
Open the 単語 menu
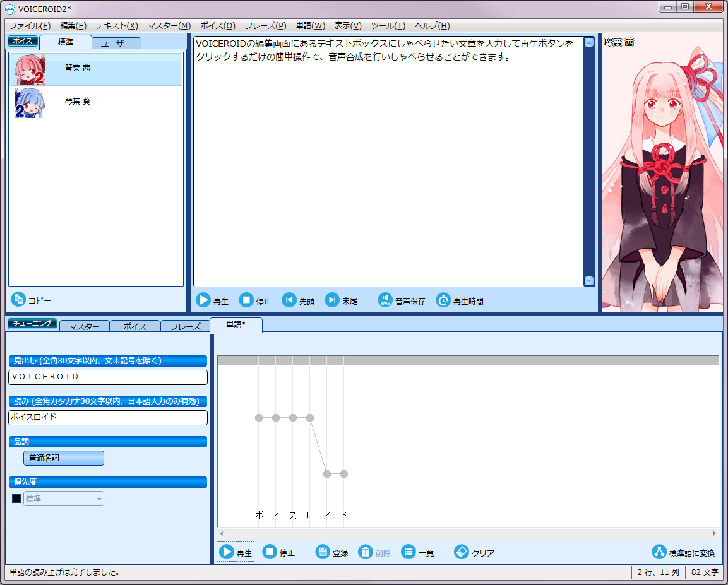311,25
